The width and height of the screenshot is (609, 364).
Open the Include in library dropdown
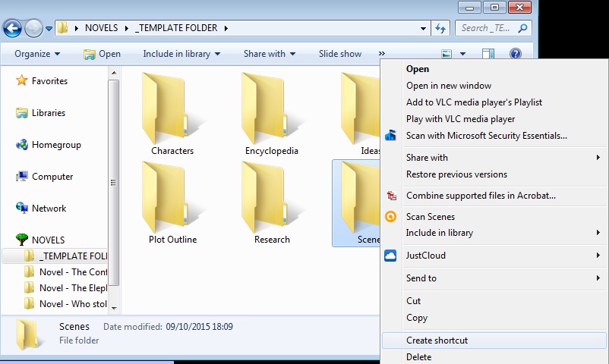[x=181, y=54]
